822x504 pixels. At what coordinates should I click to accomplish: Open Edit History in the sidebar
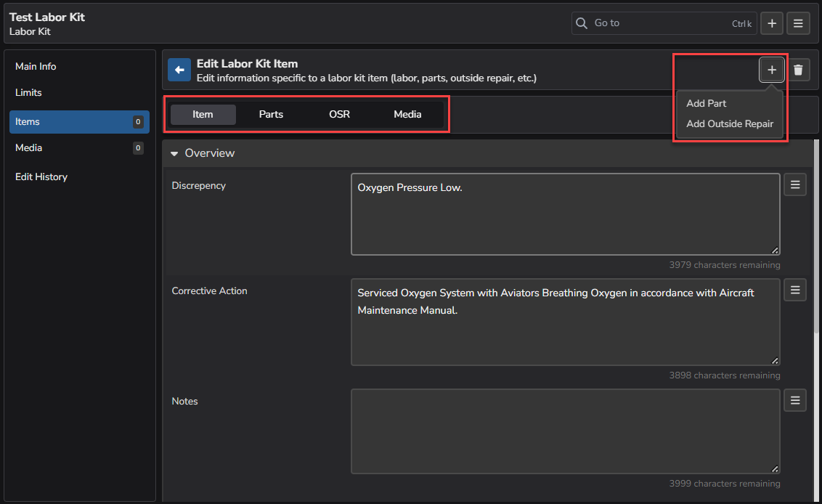pyautogui.click(x=41, y=176)
